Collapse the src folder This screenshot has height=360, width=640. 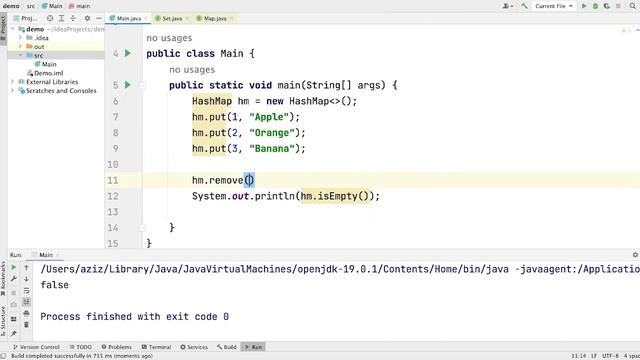tap(20, 55)
